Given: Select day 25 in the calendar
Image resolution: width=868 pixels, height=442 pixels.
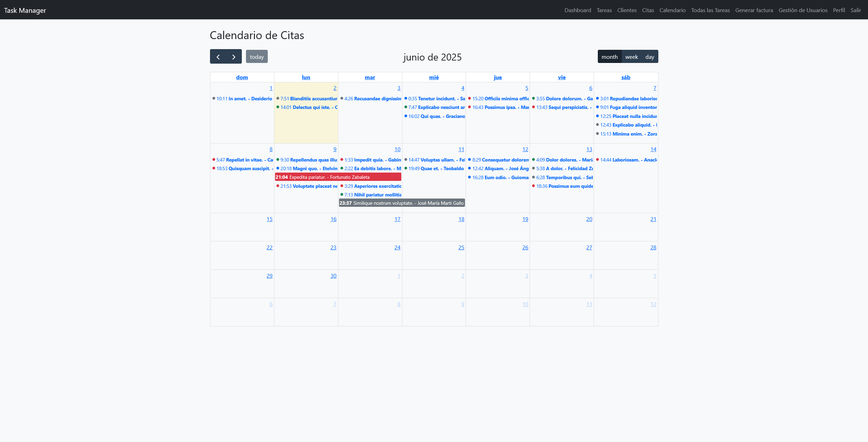Looking at the screenshot, I should (x=461, y=248).
